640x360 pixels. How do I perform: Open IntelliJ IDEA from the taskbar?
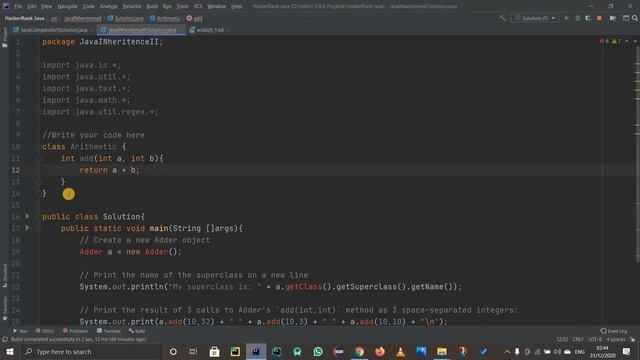[x=256, y=351]
